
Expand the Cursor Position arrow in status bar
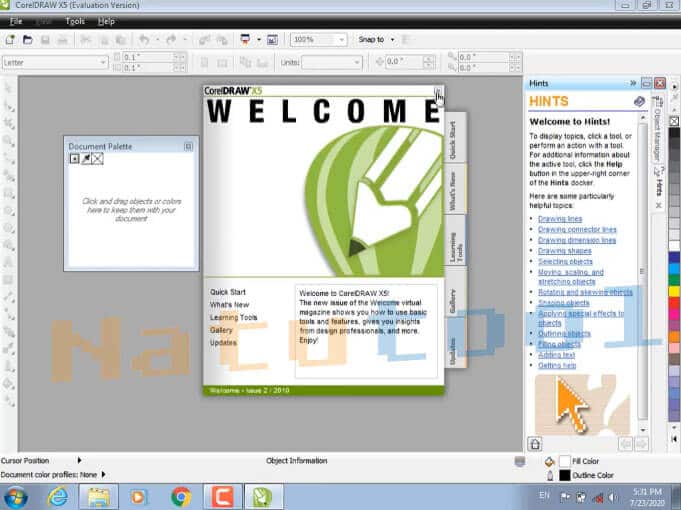79,461
